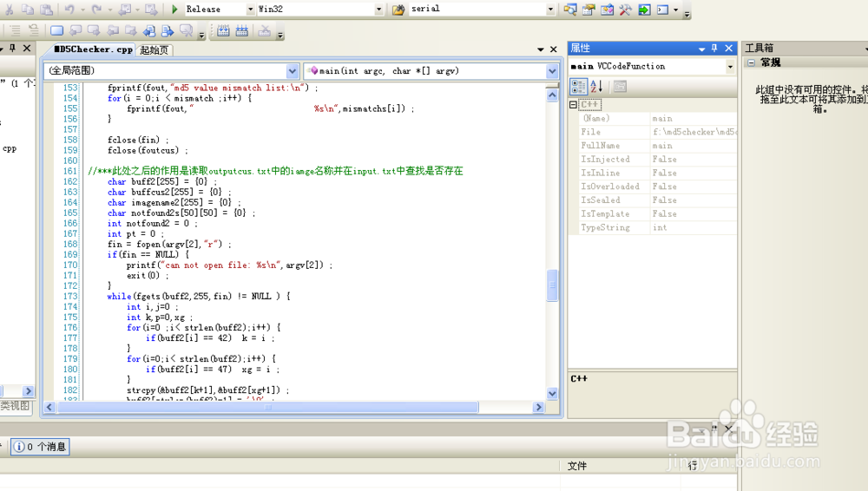This screenshot has height=491, width=868.
Task: Go to the previous bookmark icon
Action: pyautogui.click(x=76, y=30)
